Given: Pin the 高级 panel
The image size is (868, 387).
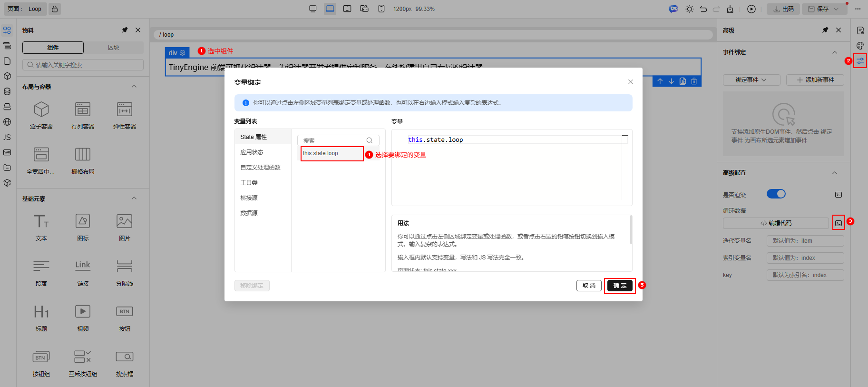Looking at the screenshot, I should coord(825,30).
